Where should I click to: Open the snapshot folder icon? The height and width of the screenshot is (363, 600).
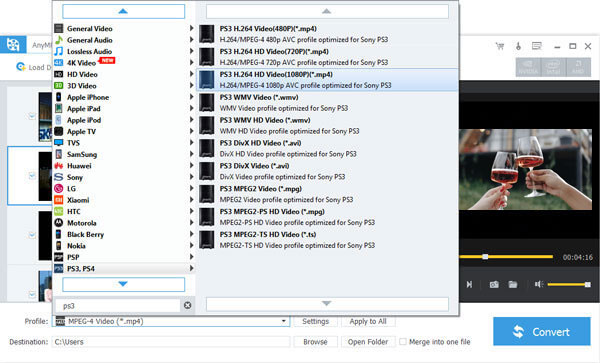(x=513, y=284)
